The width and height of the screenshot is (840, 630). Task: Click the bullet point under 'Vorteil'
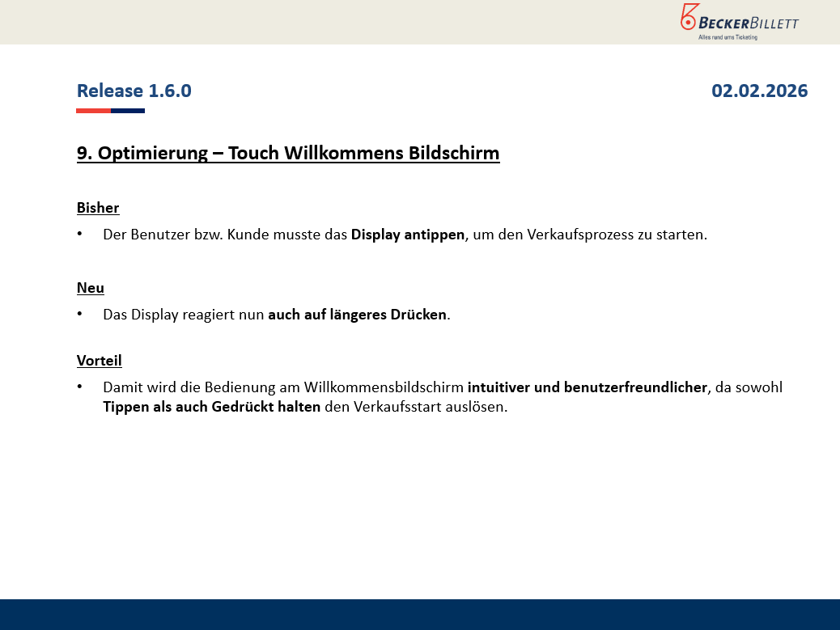point(80,387)
